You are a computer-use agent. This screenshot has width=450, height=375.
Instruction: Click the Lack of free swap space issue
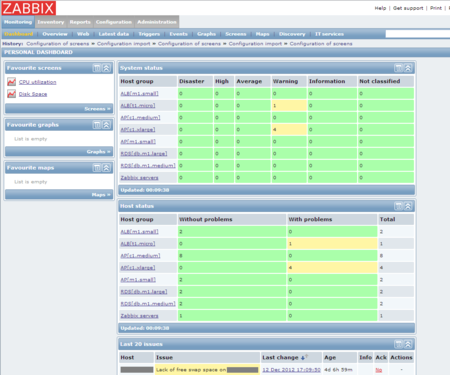pyautogui.click(x=207, y=370)
